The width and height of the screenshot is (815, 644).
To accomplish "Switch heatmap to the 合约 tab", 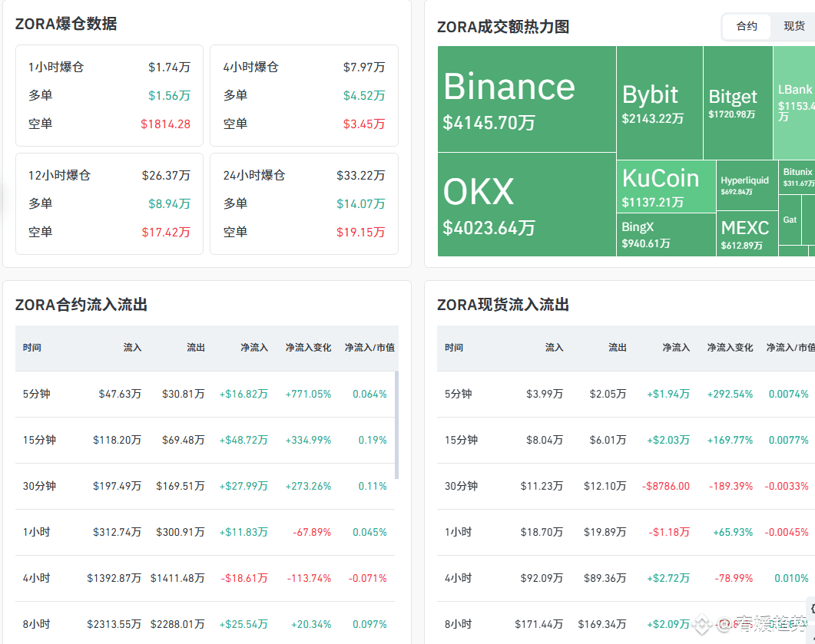I will click(x=747, y=26).
